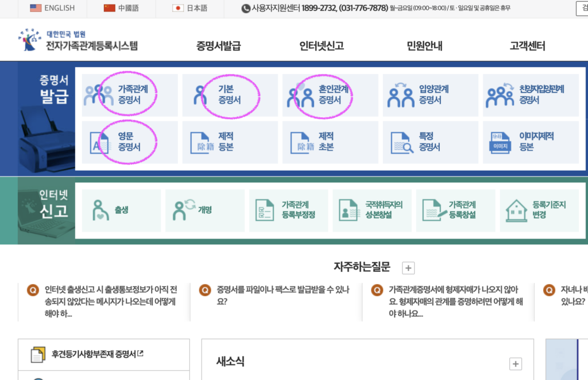588x380 pixels.
Task: Select the 출생 birth report icon
Action: 121,210
